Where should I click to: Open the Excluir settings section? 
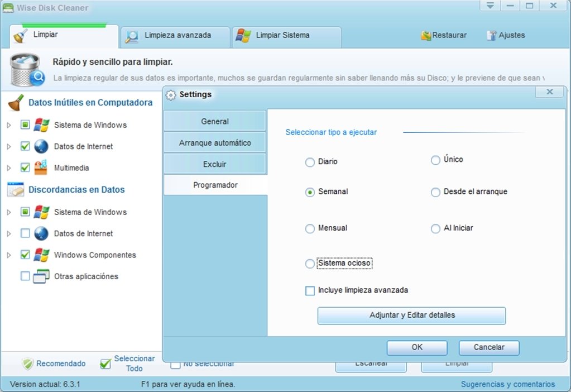point(215,164)
